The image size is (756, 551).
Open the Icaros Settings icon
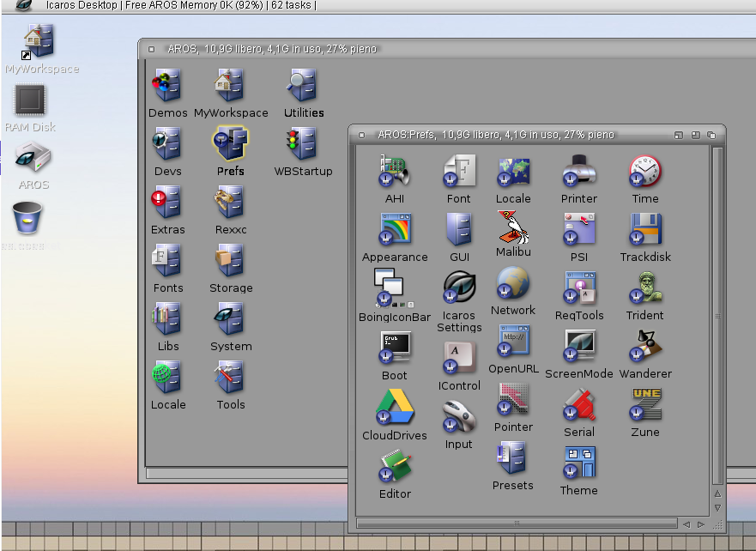(459, 287)
